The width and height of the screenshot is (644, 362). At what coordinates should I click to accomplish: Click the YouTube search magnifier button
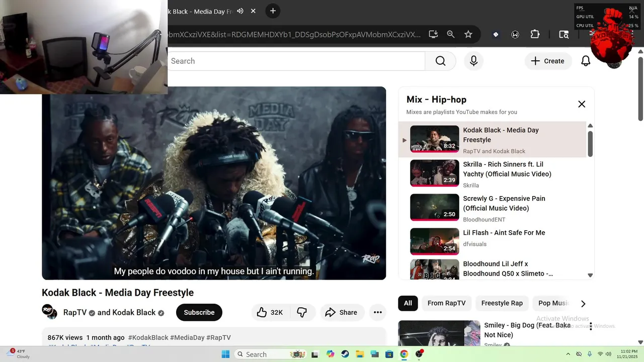(440, 61)
